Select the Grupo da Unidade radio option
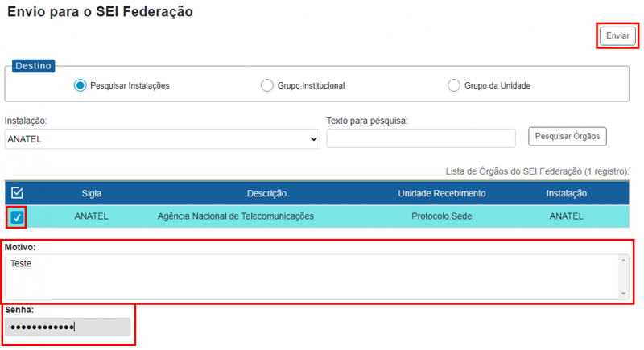 (454, 85)
